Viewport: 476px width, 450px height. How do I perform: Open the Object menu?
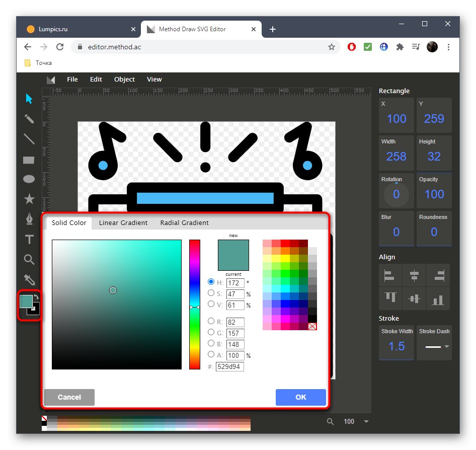pos(124,79)
